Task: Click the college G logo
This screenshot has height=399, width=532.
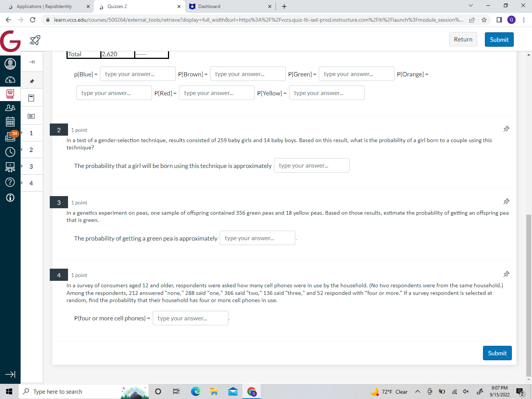Action: 10,41
